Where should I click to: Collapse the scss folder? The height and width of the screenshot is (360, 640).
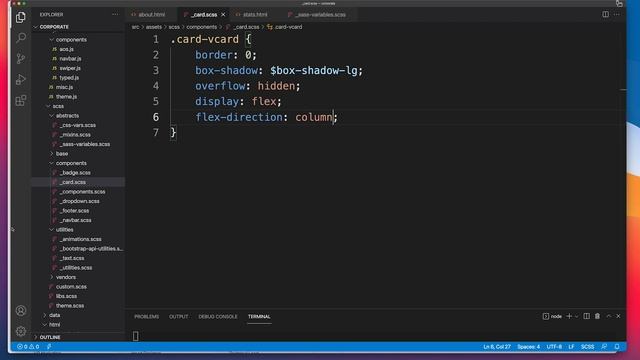click(x=58, y=106)
